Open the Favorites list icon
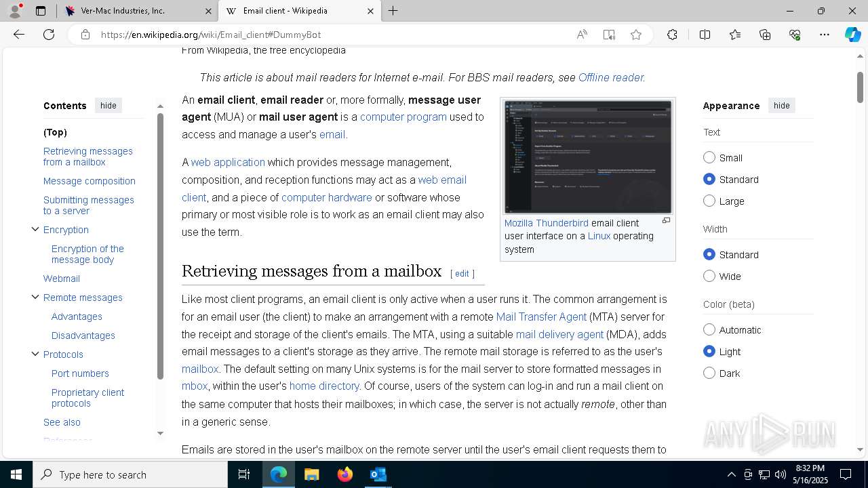The width and height of the screenshot is (868, 488). [735, 35]
